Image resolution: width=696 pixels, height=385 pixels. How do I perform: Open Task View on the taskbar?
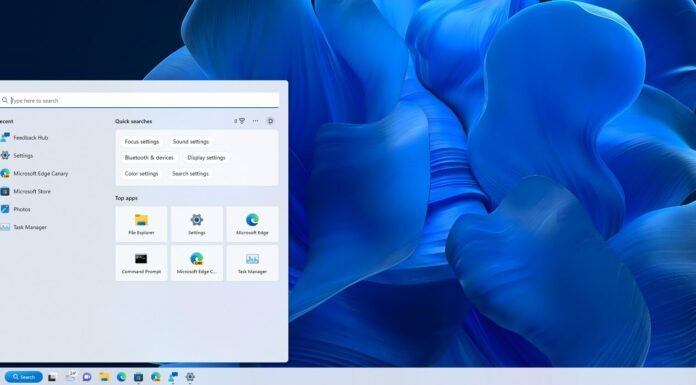click(52, 377)
